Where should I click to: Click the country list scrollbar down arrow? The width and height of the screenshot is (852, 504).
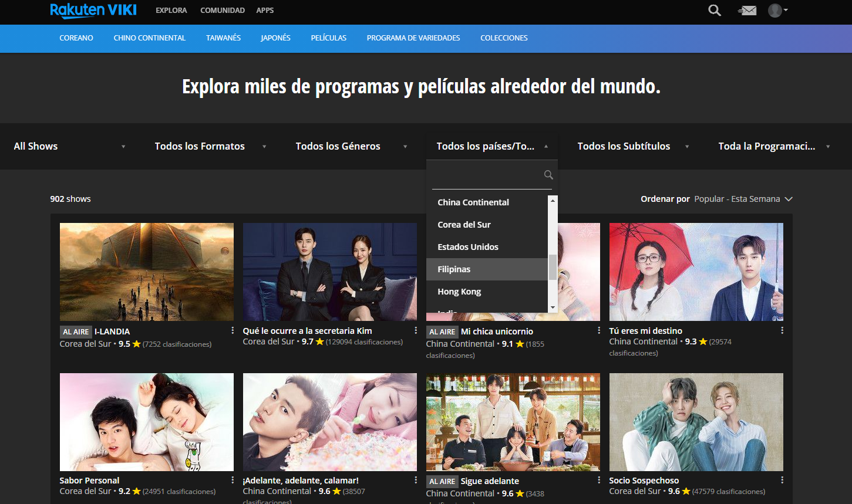tap(552, 308)
